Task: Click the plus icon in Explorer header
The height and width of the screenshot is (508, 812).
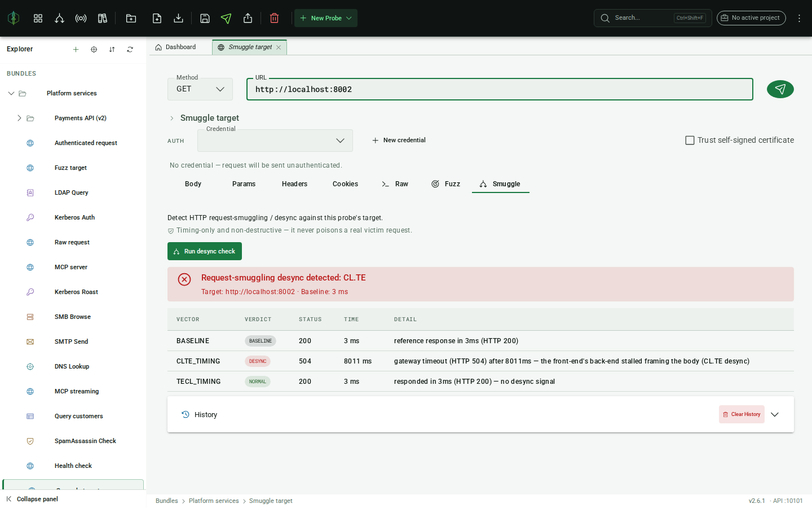Action: (76, 50)
